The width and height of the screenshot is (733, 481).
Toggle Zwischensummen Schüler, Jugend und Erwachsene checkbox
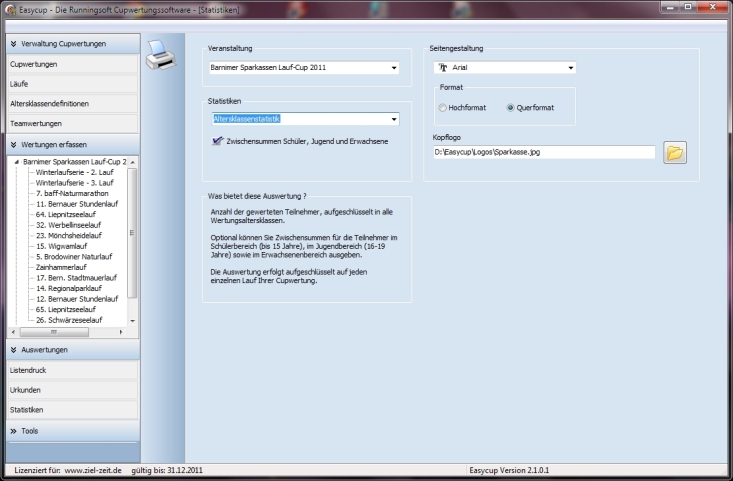217,141
